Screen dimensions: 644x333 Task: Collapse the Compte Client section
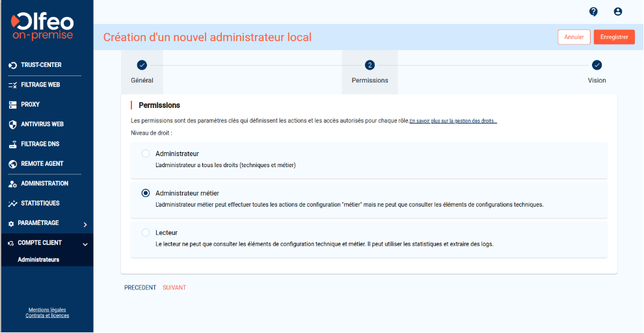click(x=85, y=244)
